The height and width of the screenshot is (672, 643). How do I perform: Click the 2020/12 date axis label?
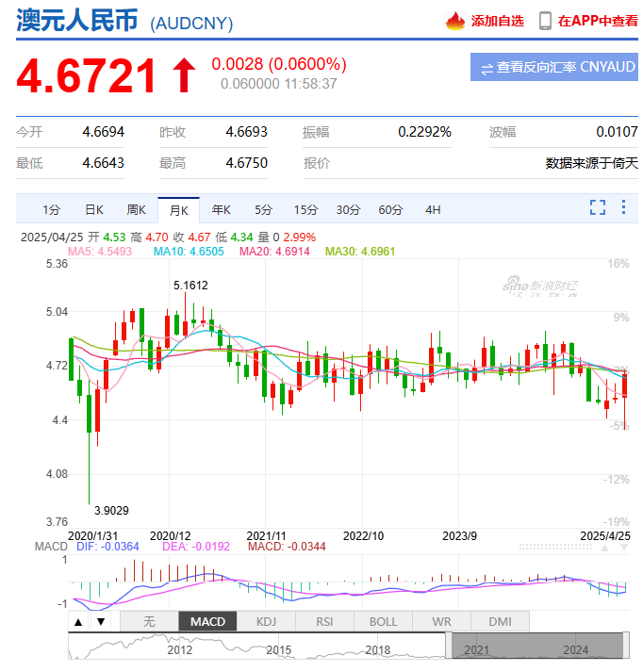click(171, 536)
